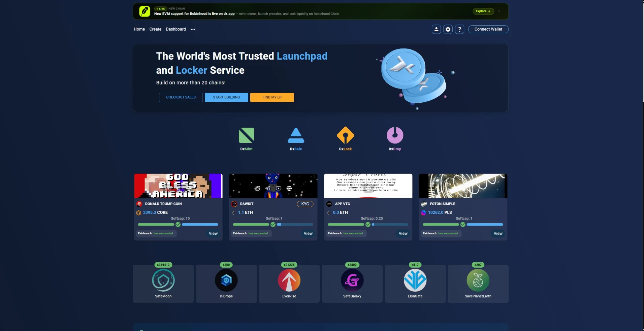Click the Explore link in banner
This screenshot has height=331, width=644.
(x=483, y=11)
